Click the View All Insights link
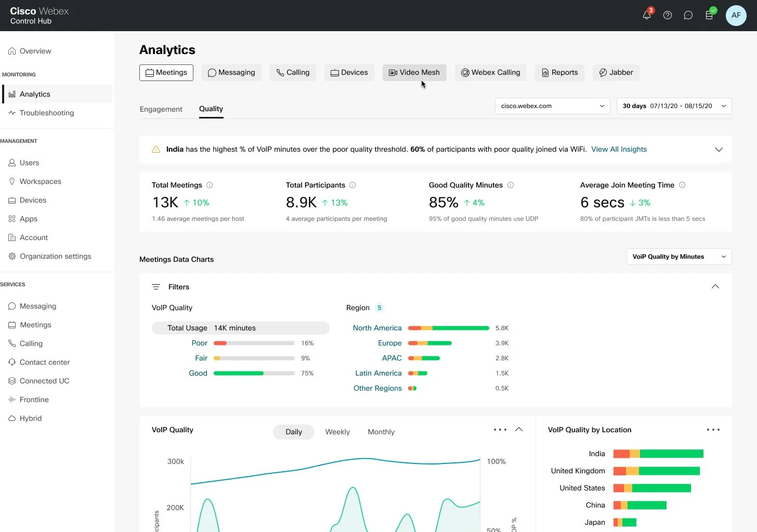The height and width of the screenshot is (532, 757). pos(619,149)
